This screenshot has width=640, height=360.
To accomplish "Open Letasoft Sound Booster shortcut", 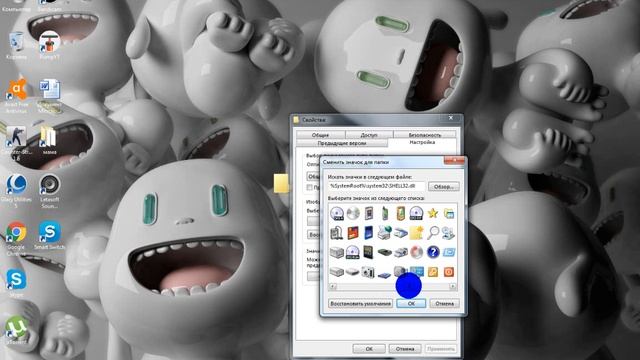I will click(50, 191).
